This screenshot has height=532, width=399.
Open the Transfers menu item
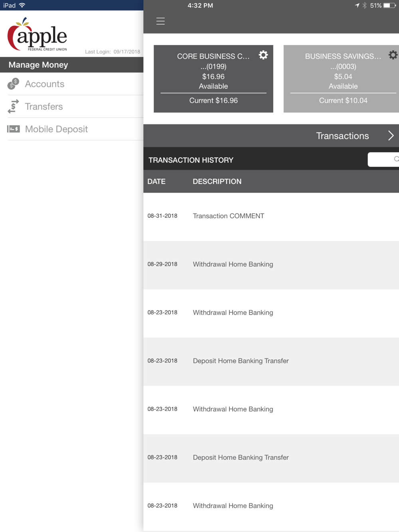click(72, 106)
